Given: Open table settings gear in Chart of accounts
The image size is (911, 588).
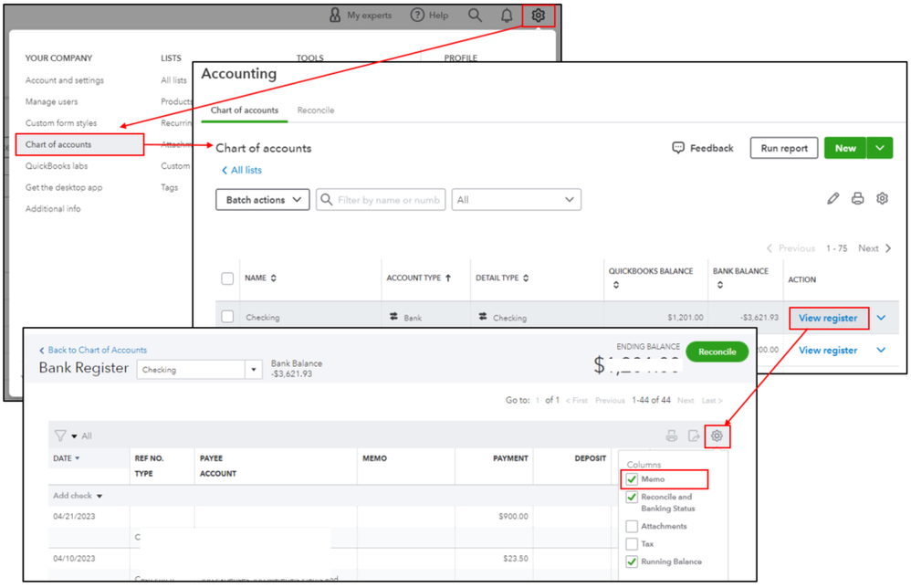Looking at the screenshot, I should pyautogui.click(x=882, y=199).
